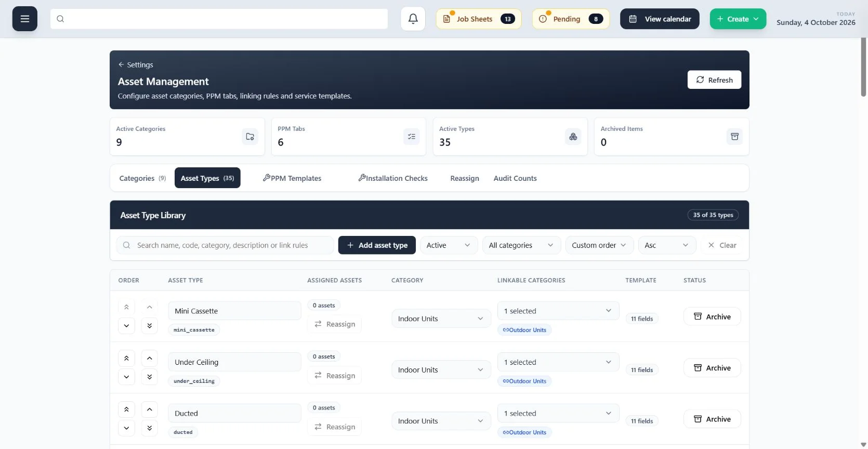Move Mini Cassette down one position
Viewport: 868px width, 449px height.
click(x=126, y=326)
